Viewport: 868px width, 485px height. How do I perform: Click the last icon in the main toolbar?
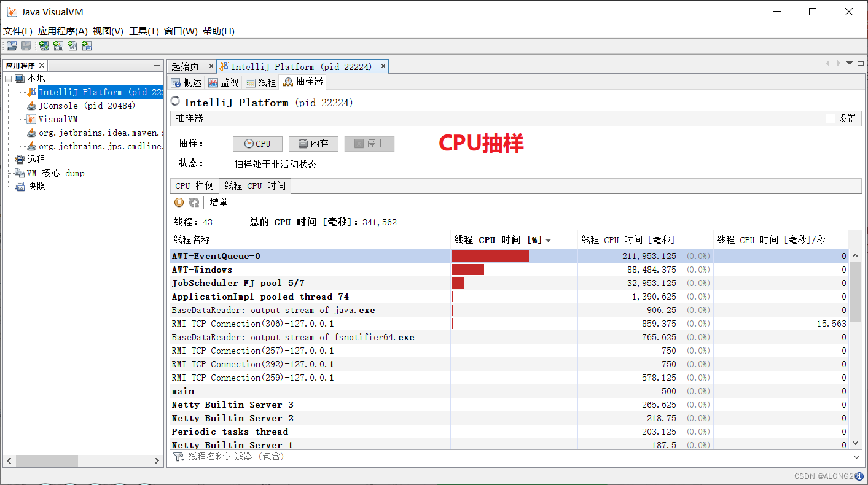coord(87,46)
